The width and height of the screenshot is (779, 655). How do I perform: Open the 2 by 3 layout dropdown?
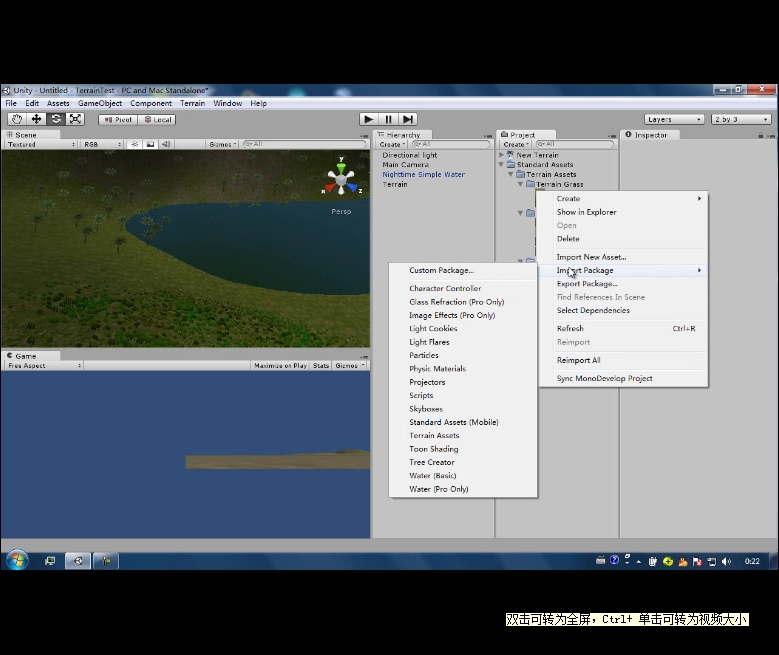coord(742,119)
